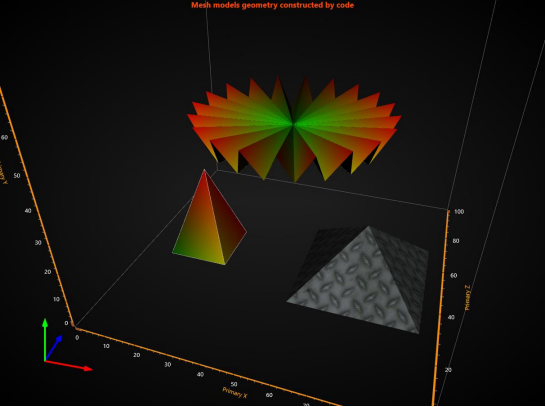Viewport: 546px width, 407px height.
Task: Click the 50 tick on X axis
Action: (x=234, y=384)
